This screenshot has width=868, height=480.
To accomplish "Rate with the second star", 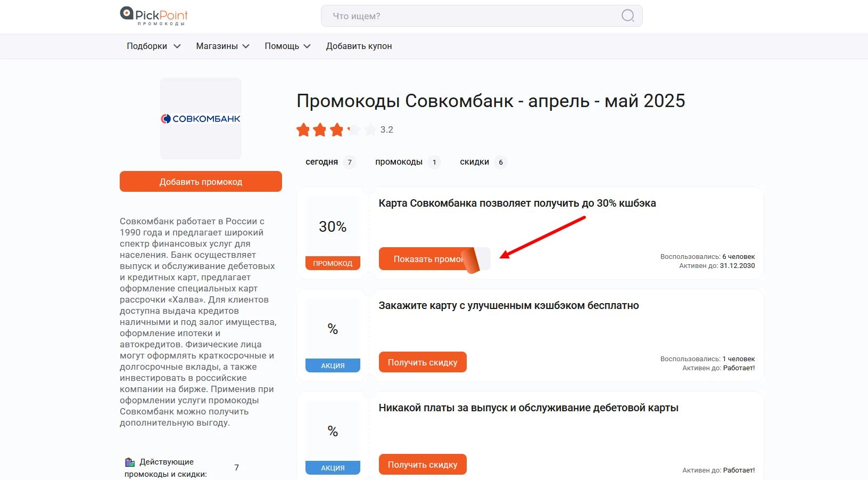I will tap(320, 129).
